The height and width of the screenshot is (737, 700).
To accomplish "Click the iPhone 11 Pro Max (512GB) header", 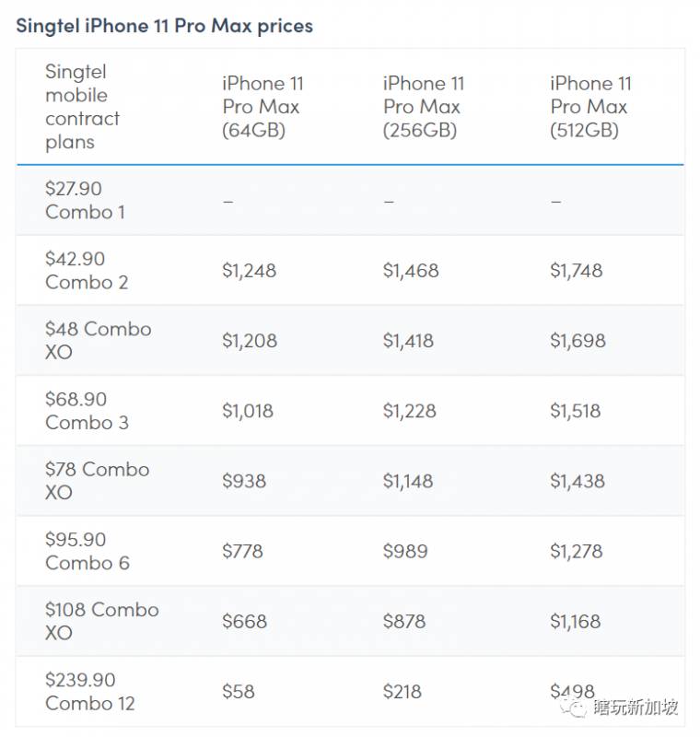I will point(590,107).
